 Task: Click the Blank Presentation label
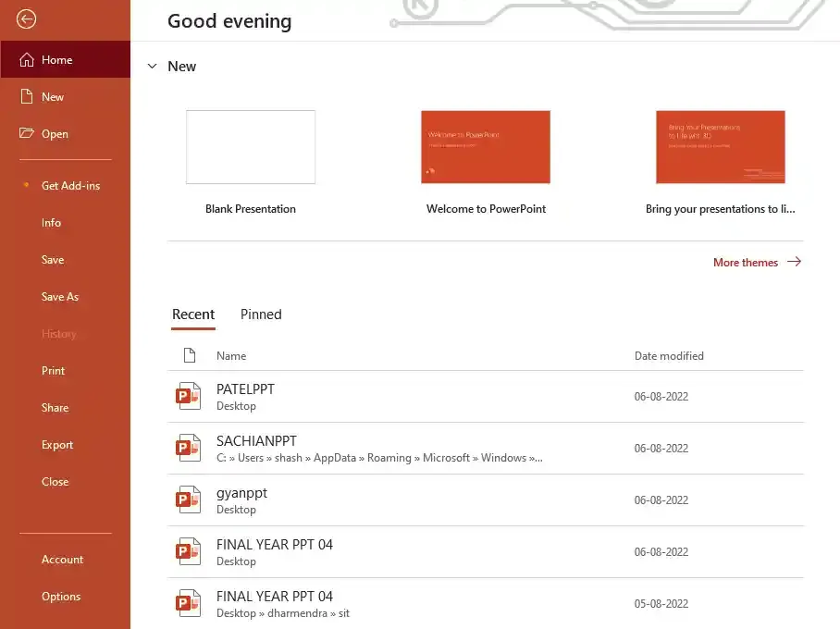click(251, 208)
